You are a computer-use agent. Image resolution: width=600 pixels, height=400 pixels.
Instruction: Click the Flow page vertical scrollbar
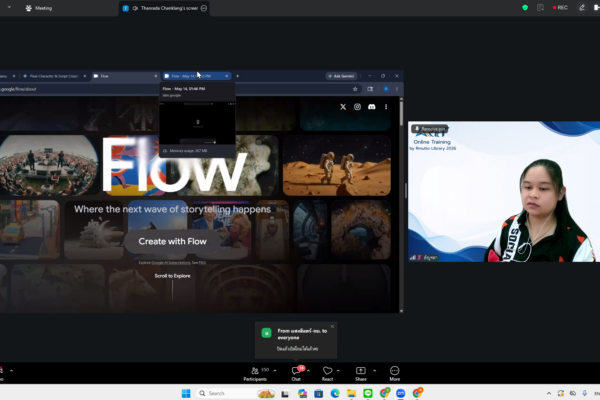coord(401,113)
